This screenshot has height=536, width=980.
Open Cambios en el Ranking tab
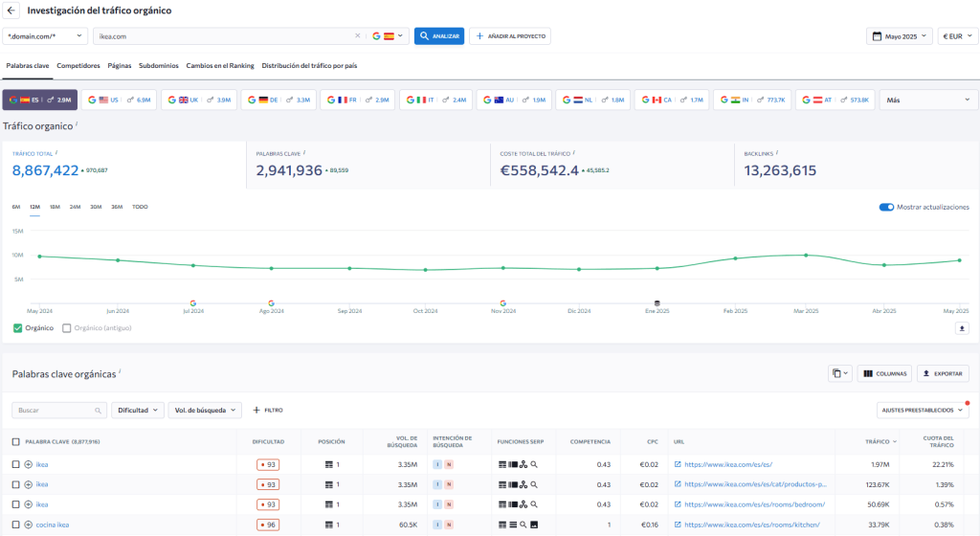tap(220, 66)
